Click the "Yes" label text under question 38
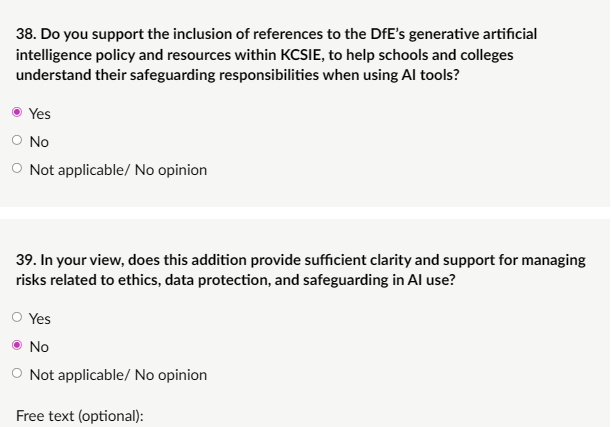The image size is (611, 427). click(x=40, y=114)
